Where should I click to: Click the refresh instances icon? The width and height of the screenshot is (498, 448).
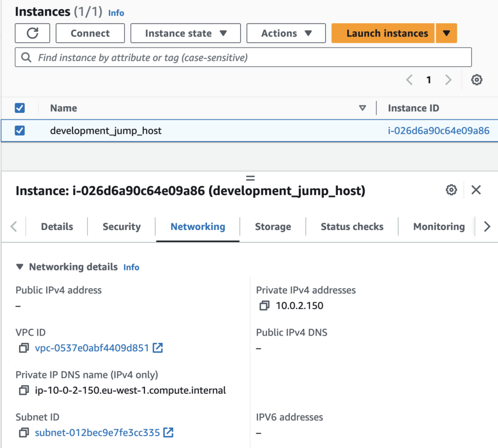click(x=32, y=33)
